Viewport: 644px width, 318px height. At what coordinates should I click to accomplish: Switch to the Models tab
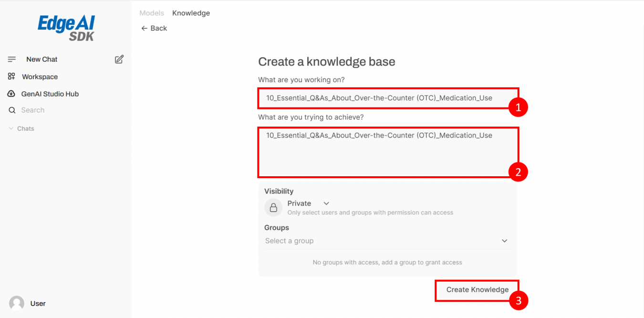(x=152, y=13)
